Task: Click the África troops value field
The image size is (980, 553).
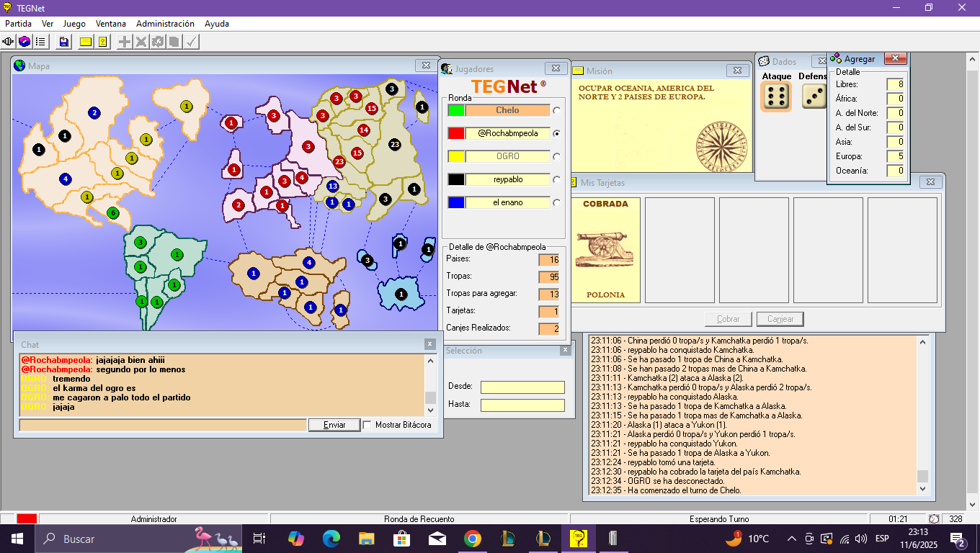Action: (895, 99)
